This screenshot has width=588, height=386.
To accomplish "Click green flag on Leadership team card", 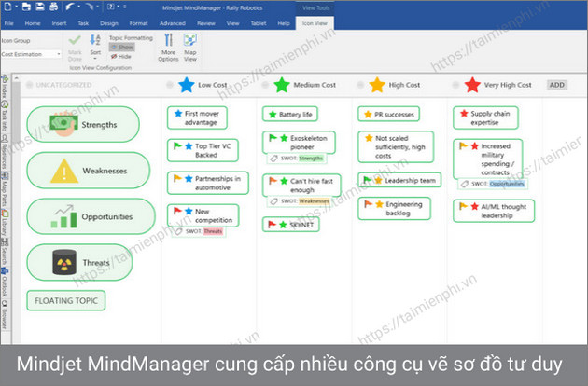I will (368, 180).
